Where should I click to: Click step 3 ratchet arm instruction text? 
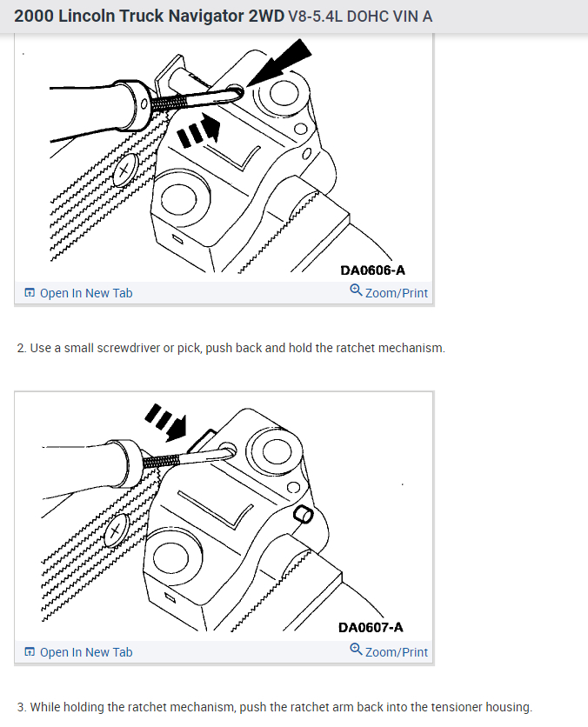[275, 707]
